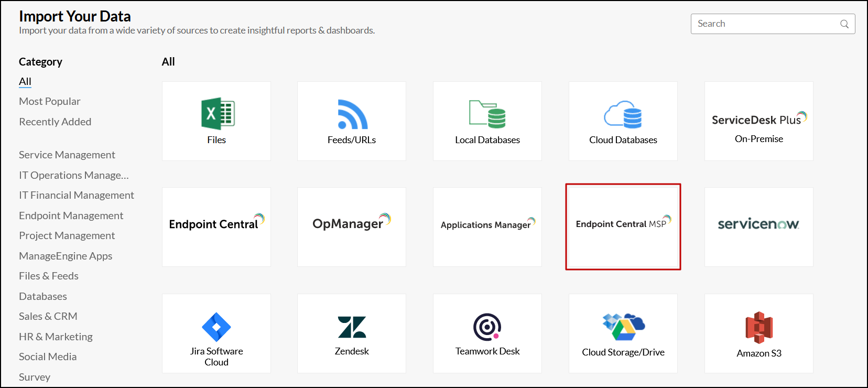Click the "Zendesk" label text
868x388 pixels.
pyautogui.click(x=352, y=351)
